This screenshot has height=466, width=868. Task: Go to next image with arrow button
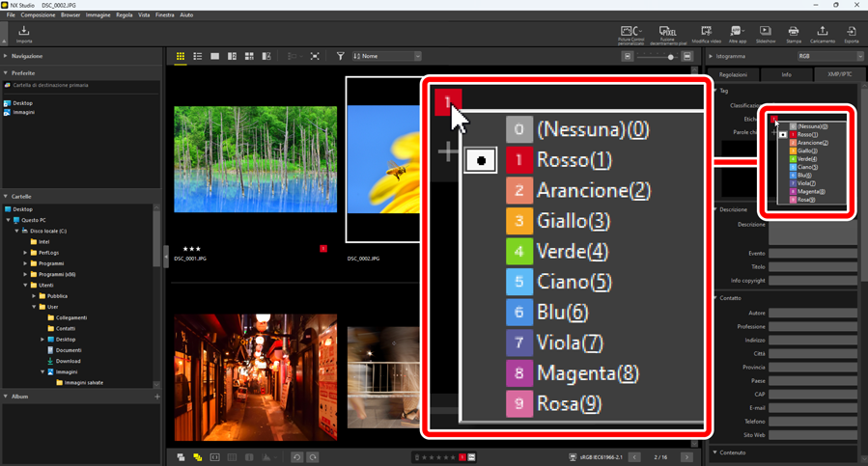tap(686, 457)
